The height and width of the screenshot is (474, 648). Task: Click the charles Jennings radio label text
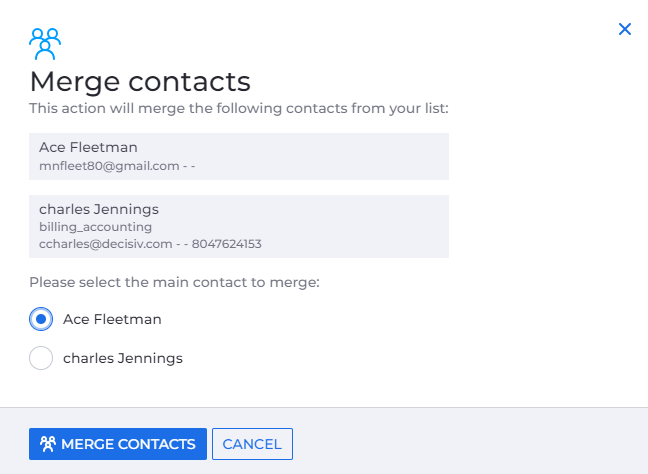[x=123, y=357]
